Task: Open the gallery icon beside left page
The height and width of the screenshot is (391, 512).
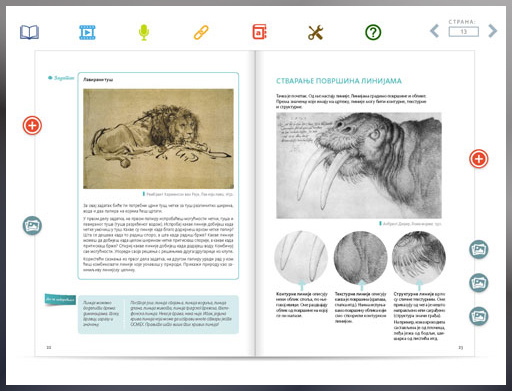Action: tap(32, 226)
